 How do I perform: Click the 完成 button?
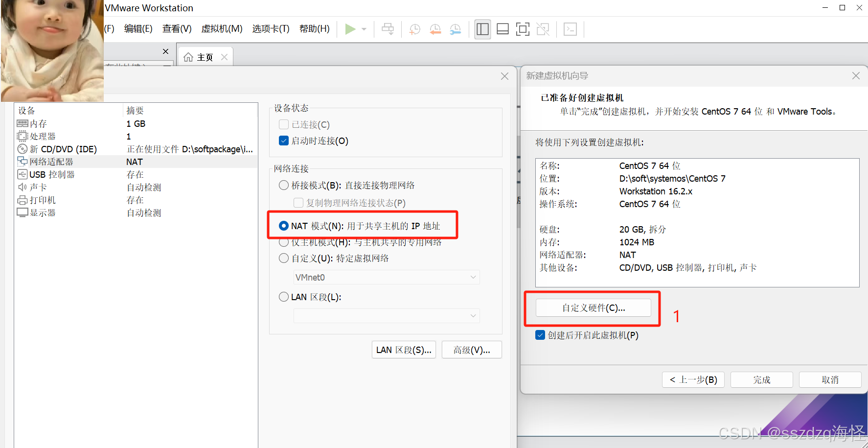tap(762, 379)
